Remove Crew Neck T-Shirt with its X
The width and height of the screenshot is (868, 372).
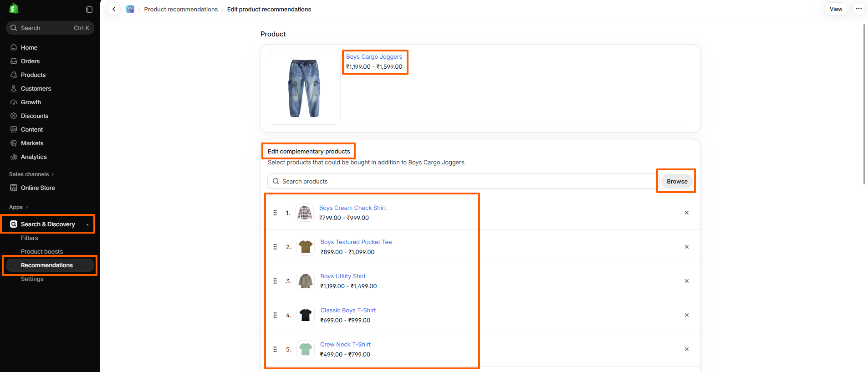687,349
